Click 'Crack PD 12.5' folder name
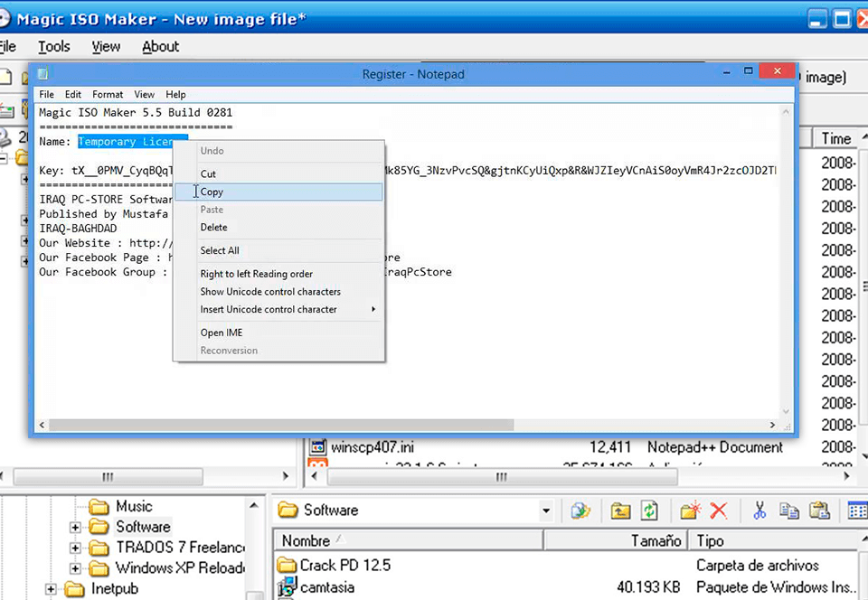Image resolution: width=868 pixels, height=600 pixels. [344, 565]
